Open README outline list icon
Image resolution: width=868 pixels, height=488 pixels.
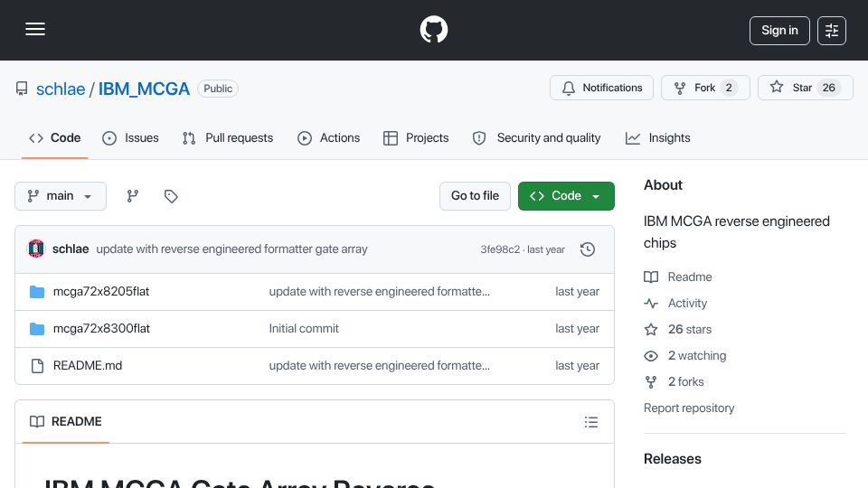coord(591,422)
